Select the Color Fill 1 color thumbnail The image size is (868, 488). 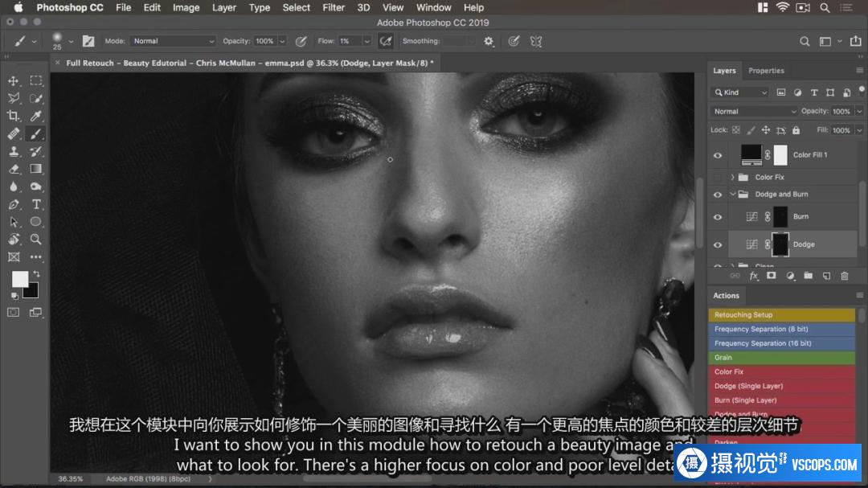tap(751, 155)
